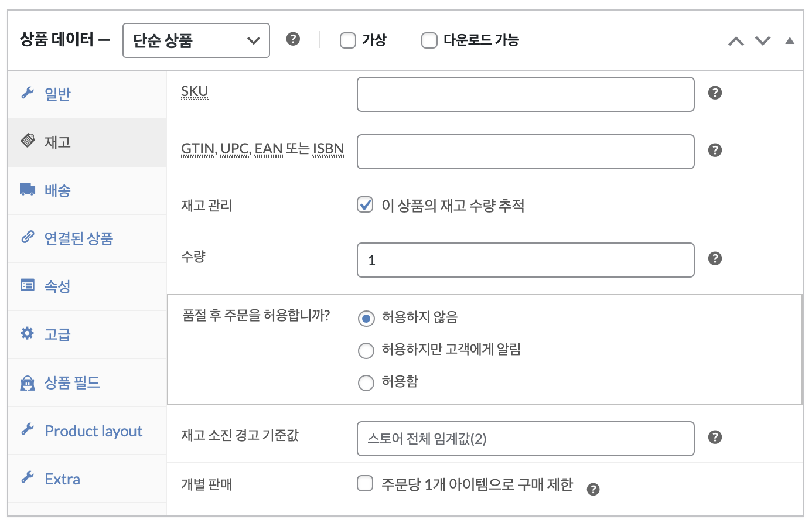Toggle the 가상 checkbox

point(348,40)
